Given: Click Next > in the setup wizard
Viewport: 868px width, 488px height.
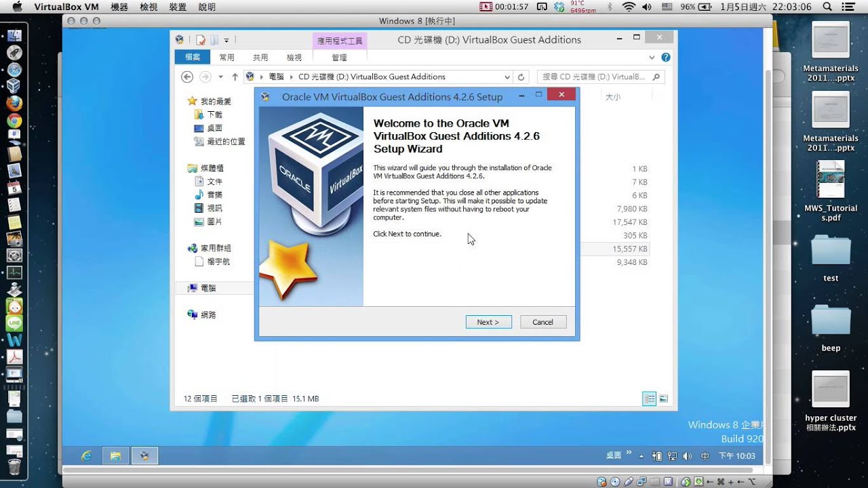Looking at the screenshot, I should [488, 322].
